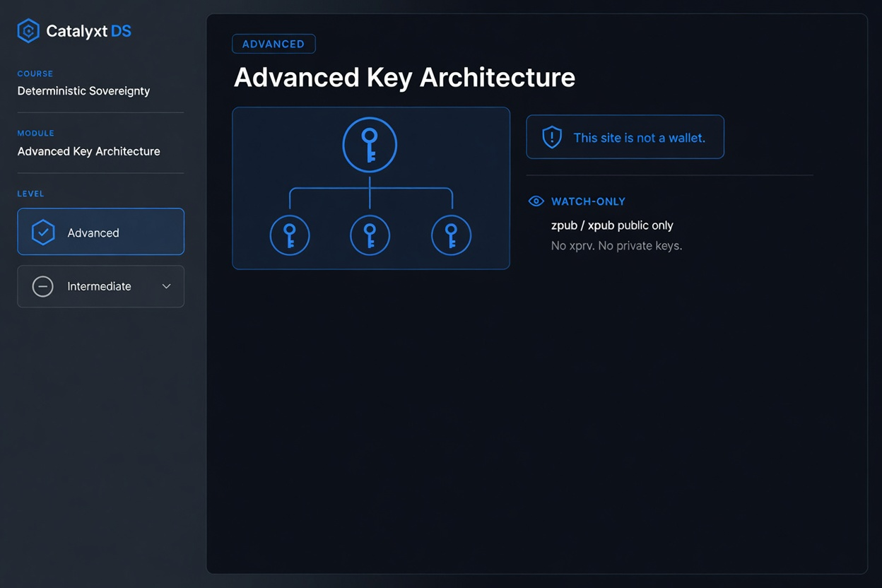This screenshot has width=882, height=588.
Task: Click the 'This site is not a wallet.' notice
Action: coord(625,137)
